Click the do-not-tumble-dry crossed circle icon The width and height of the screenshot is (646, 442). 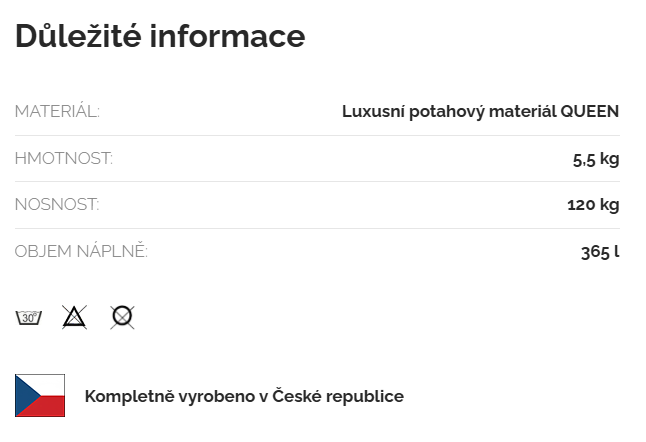tap(122, 318)
